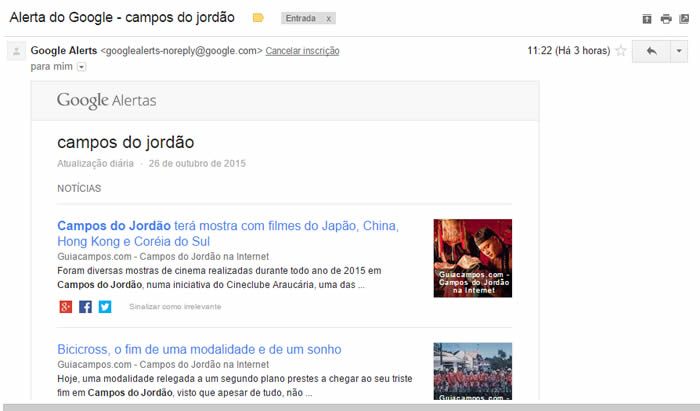Expand recipient details next to 'para mim'
The image size is (700, 411).
coord(82,67)
